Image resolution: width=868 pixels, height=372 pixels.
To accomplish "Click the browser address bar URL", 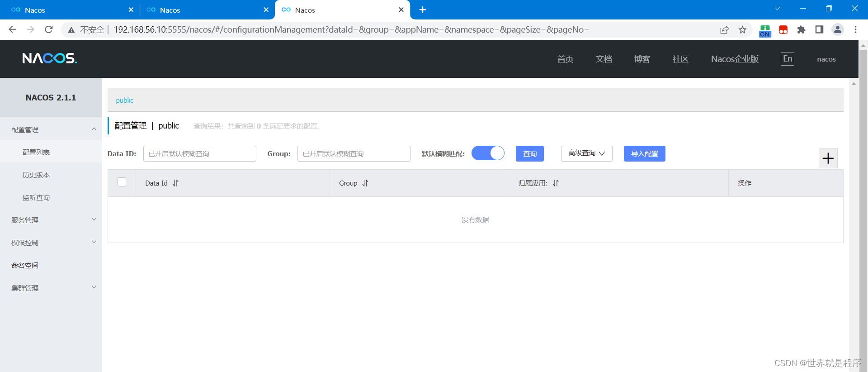I will pyautogui.click(x=351, y=29).
